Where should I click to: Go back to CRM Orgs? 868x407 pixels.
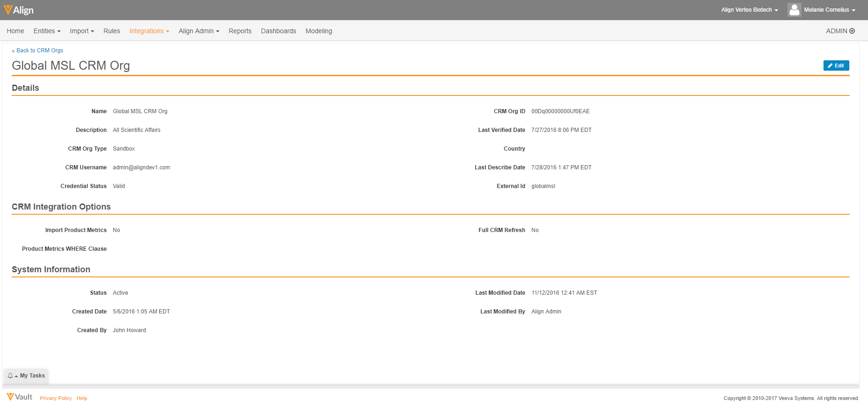(39, 51)
